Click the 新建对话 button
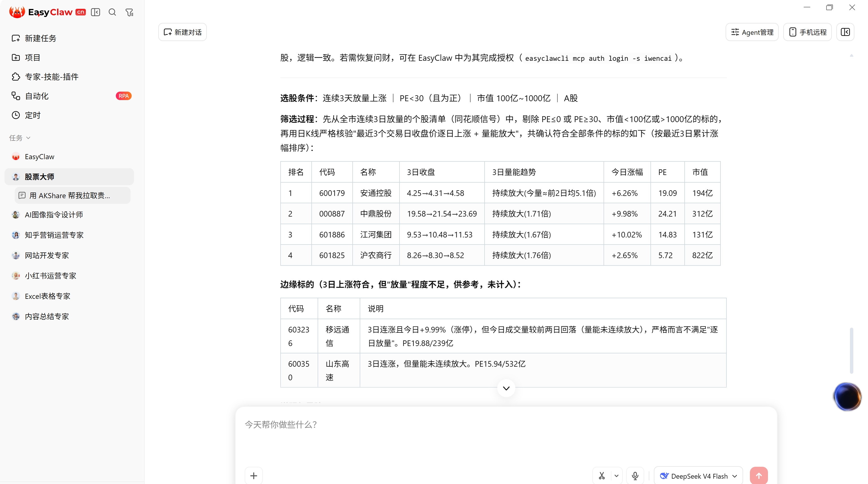 pos(182,32)
